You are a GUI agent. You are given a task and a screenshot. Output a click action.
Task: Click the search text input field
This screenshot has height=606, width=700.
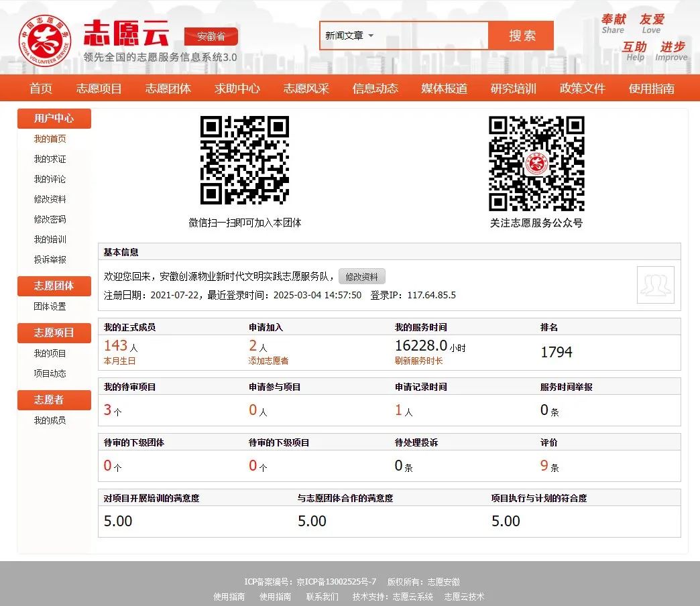pos(431,36)
